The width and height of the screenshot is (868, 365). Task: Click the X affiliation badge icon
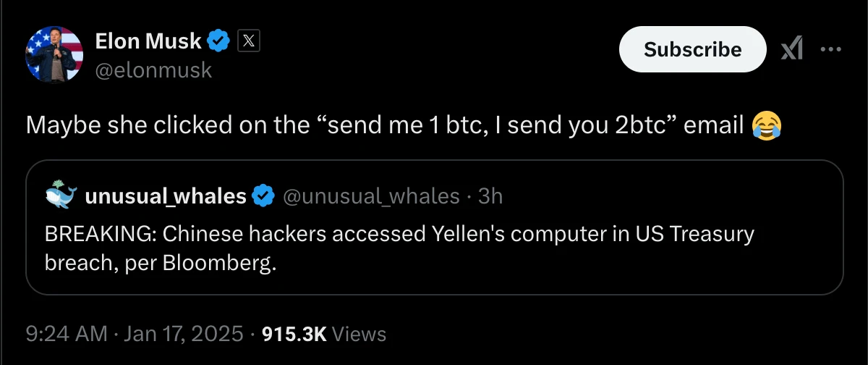pos(248,41)
